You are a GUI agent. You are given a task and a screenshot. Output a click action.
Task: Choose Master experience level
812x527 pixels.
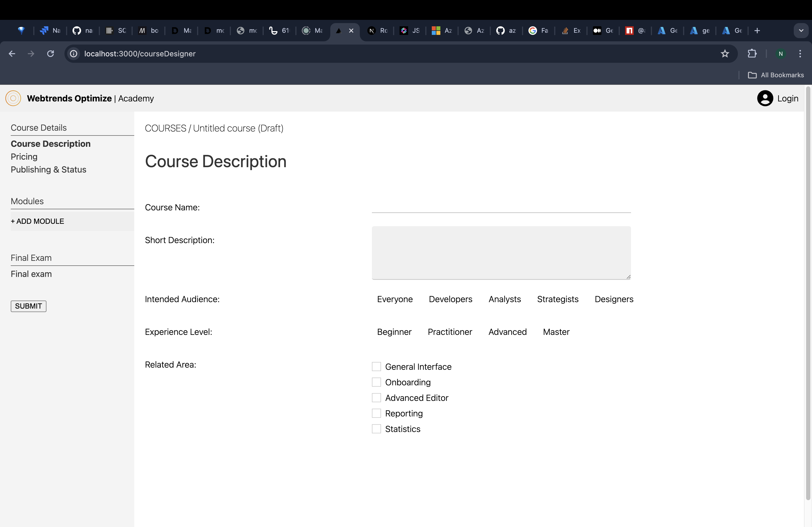pos(556,332)
